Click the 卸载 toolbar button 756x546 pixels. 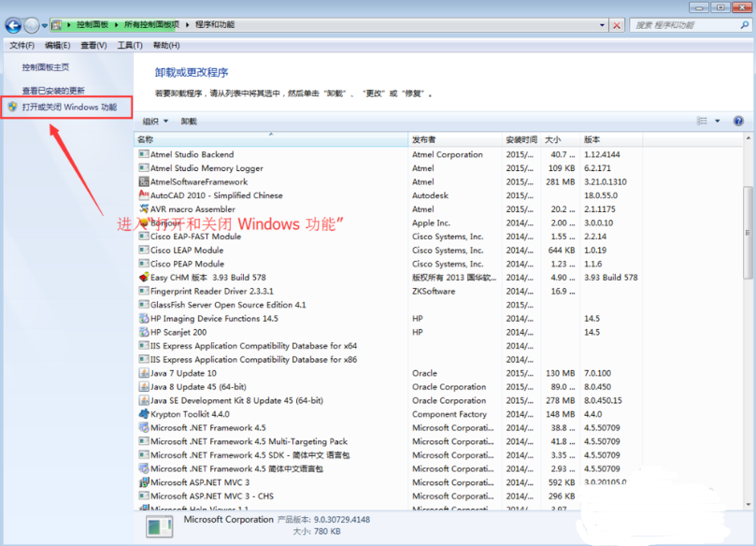(x=189, y=122)
